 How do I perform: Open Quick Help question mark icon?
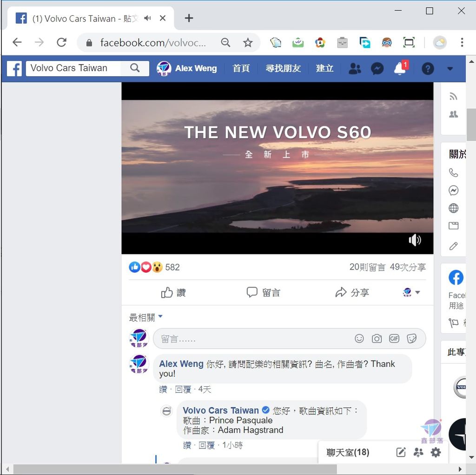coord(428,69)
